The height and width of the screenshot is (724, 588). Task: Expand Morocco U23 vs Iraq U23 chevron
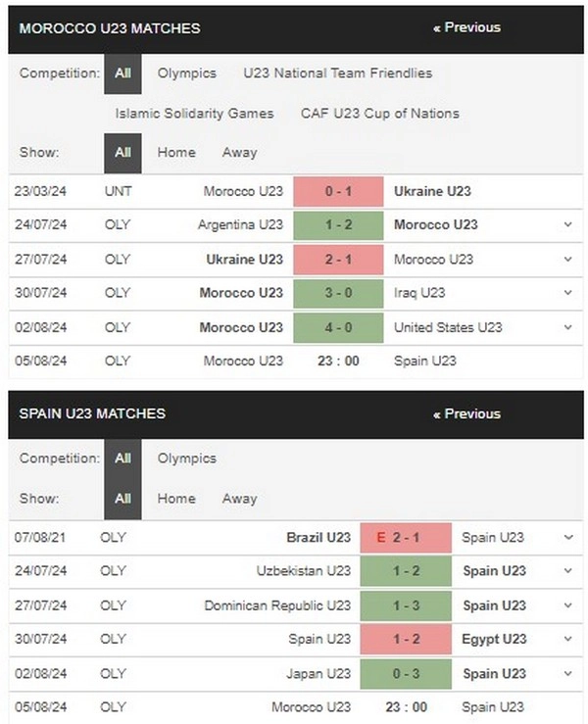point(567,293)
